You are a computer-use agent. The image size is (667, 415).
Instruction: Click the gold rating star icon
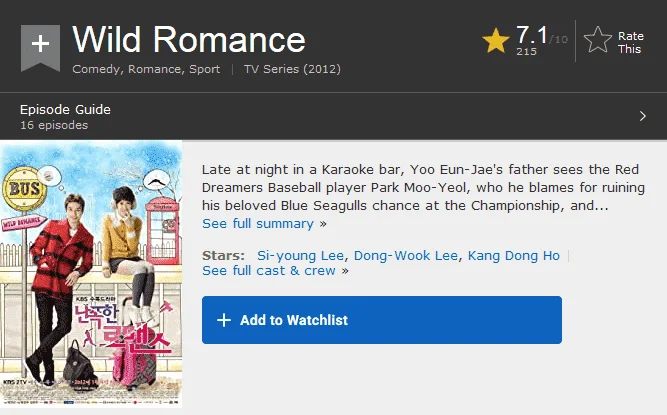pyautogui.click(x=496, y=41)
